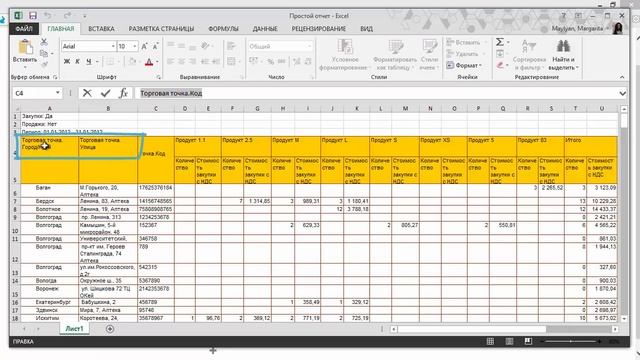Cancel the edit with formula bar X
Viewport: 640px width, 360px height.
pos(87,93)
